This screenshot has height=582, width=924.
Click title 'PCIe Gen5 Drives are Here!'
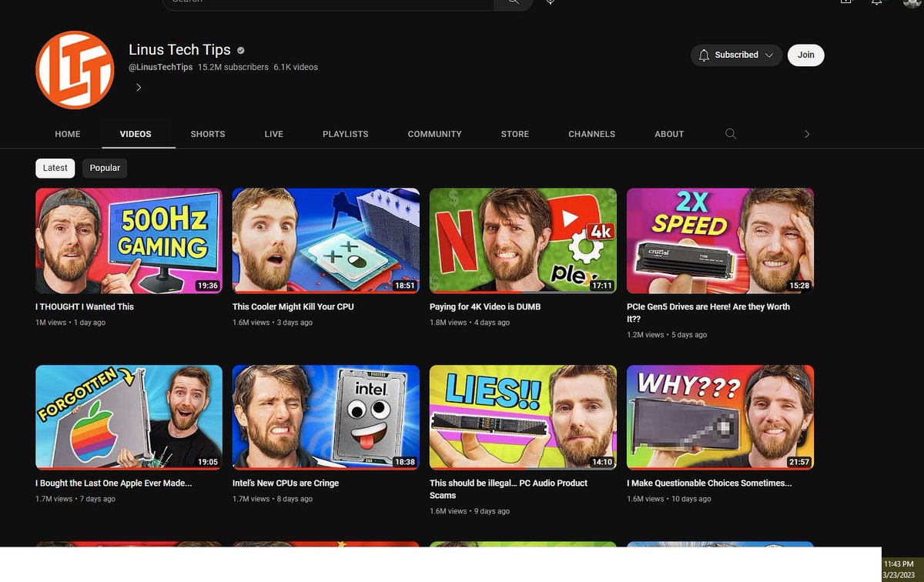[708, 313]
